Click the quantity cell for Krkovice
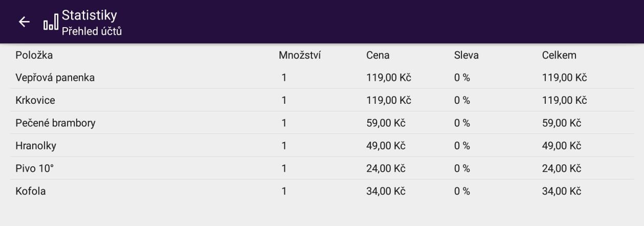This screenshot has height=226, width=644. click(284, 101)
